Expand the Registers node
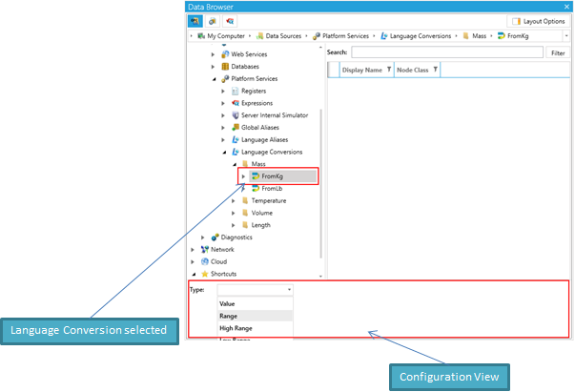575x392 pixels. [223, 91]
